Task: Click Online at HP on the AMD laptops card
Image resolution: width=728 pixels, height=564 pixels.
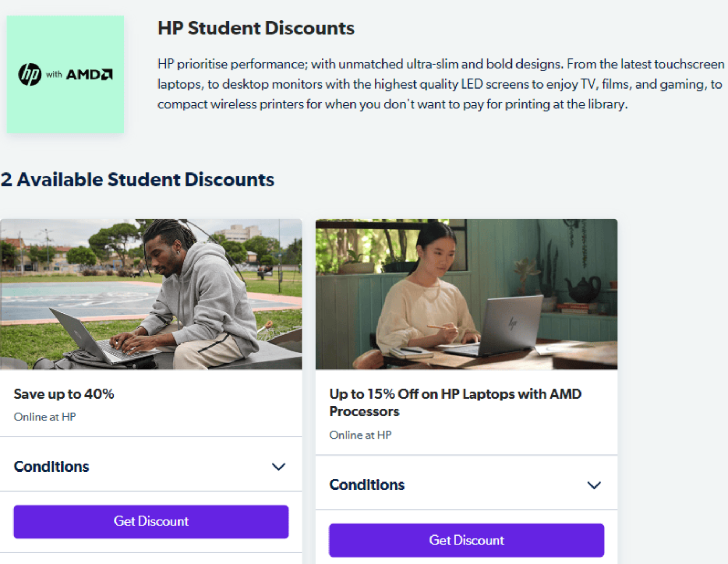Action: tap(361, 435)
